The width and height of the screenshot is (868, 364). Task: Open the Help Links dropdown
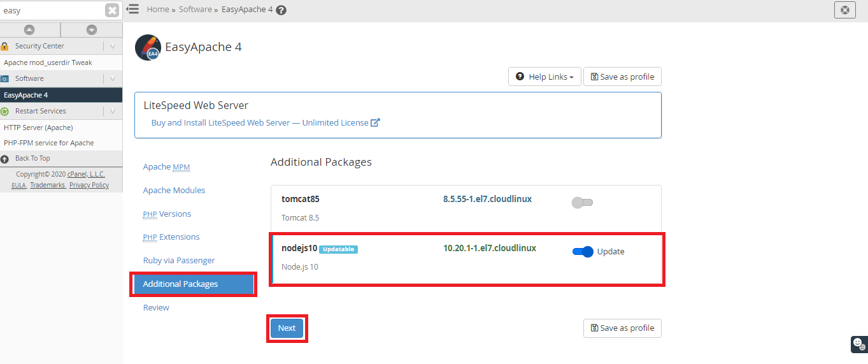(544, 76)
